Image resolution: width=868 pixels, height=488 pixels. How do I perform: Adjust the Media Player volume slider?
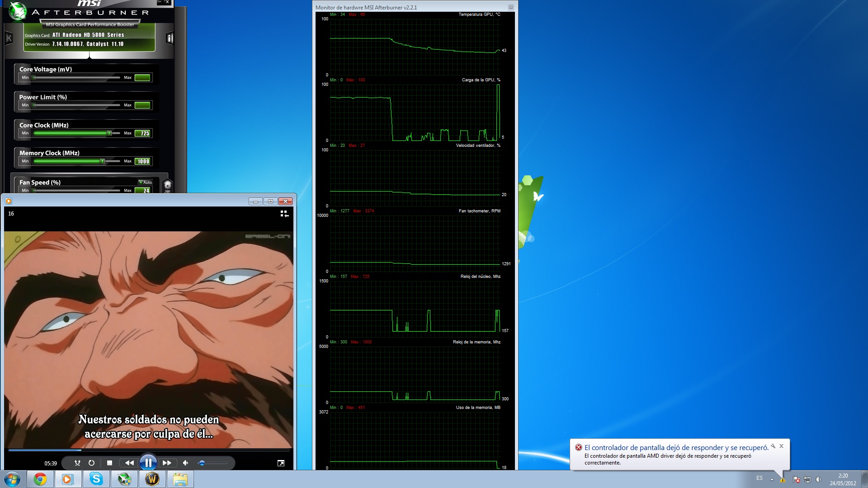tap(212, 463)
